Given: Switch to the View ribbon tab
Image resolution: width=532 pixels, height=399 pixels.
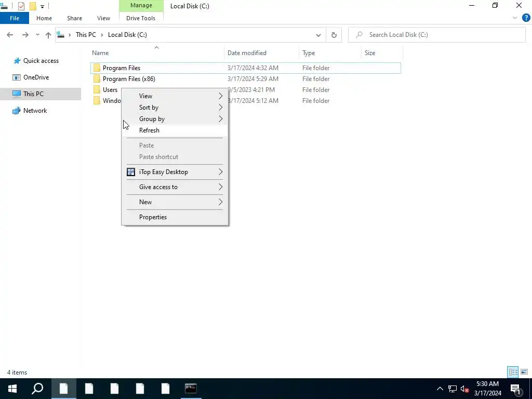Looking at the screenshot, I should (x=103, y=18).
